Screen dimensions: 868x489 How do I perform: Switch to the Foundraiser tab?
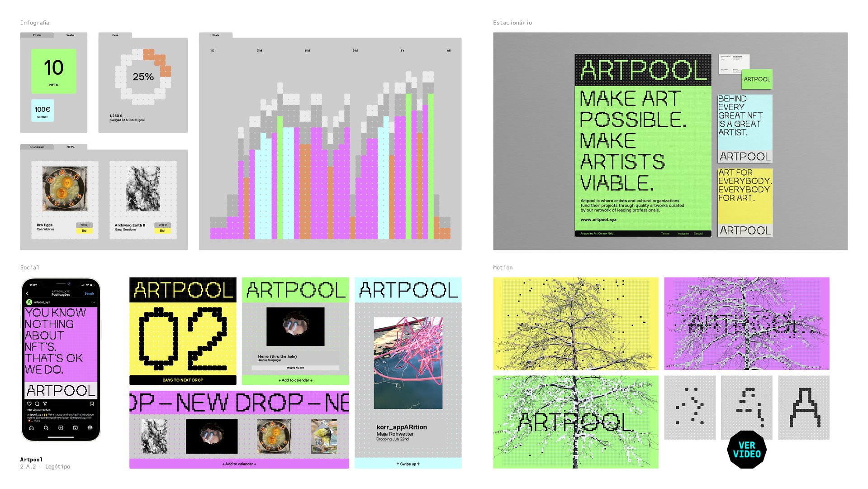click(37, 147)
